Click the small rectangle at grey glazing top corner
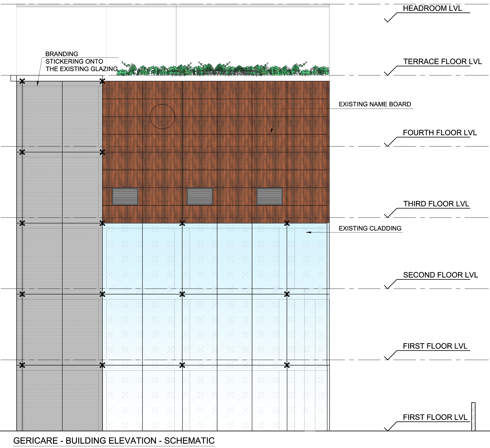Screen dimensions: 490x448 (x=13, y=78)
